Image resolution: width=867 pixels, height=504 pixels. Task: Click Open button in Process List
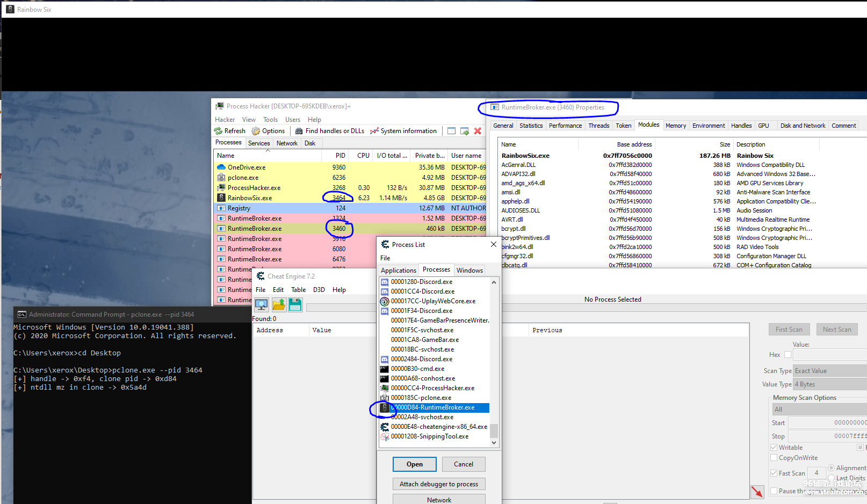pos(414,464)
